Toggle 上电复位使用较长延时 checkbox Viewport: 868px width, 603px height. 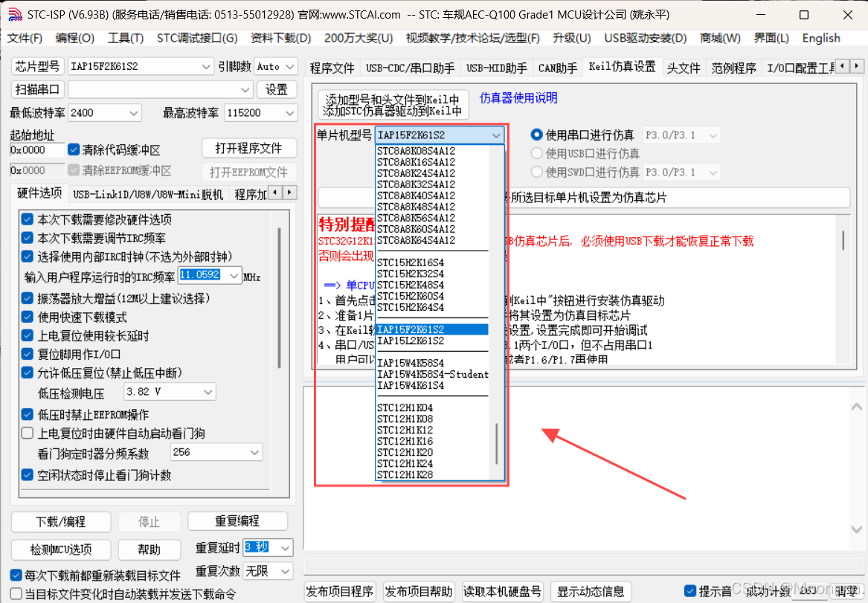(x=27, y=335)
